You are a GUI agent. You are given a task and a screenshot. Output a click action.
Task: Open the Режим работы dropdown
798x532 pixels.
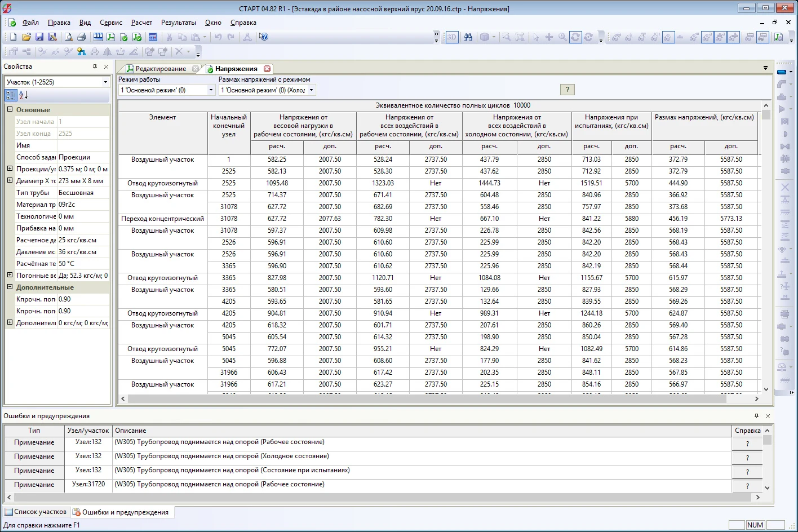211,90
